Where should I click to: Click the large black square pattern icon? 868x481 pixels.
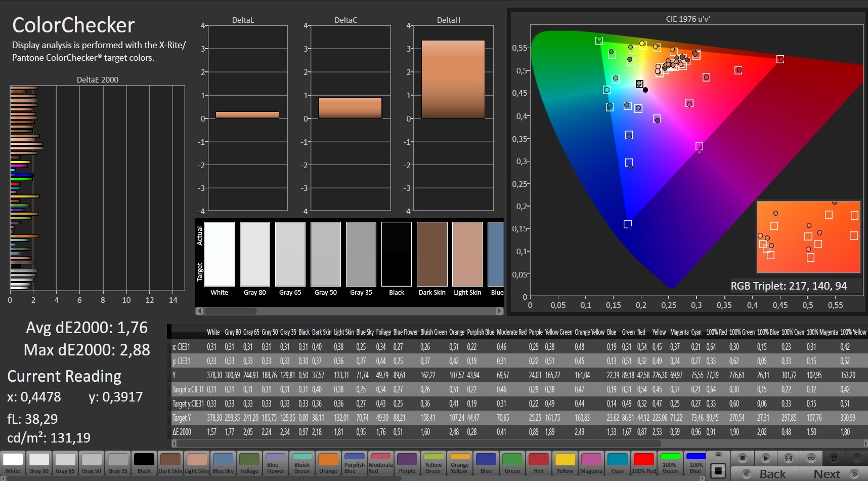(x=717, y=471)
